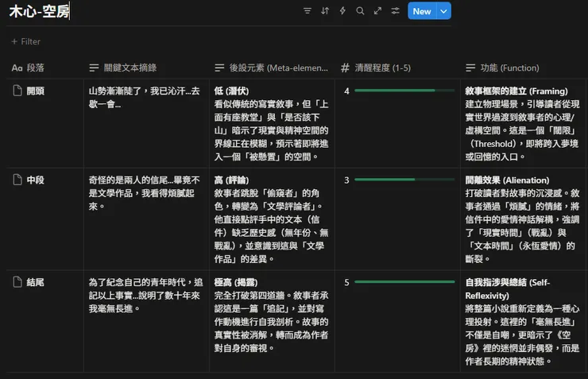Click the progress bar with value 3
The height and width of the screenshot is (379, 588).
394,180
